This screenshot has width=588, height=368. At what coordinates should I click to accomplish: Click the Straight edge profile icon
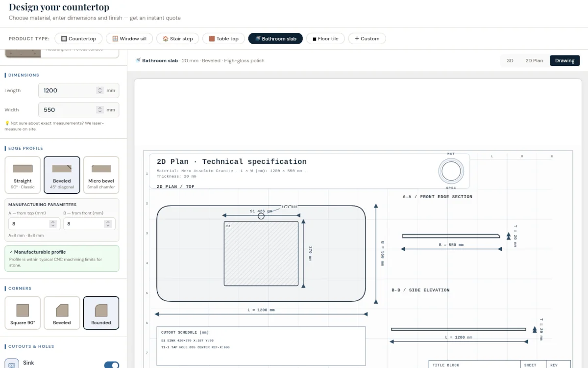pyautogui.click(x=23, y=169)
